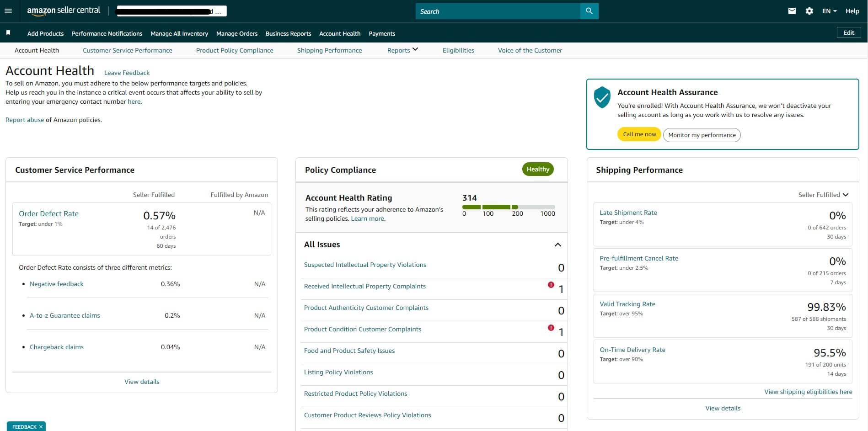Open the Late Shipment Rate link
The image size is (868, 431).
(628, 213)
